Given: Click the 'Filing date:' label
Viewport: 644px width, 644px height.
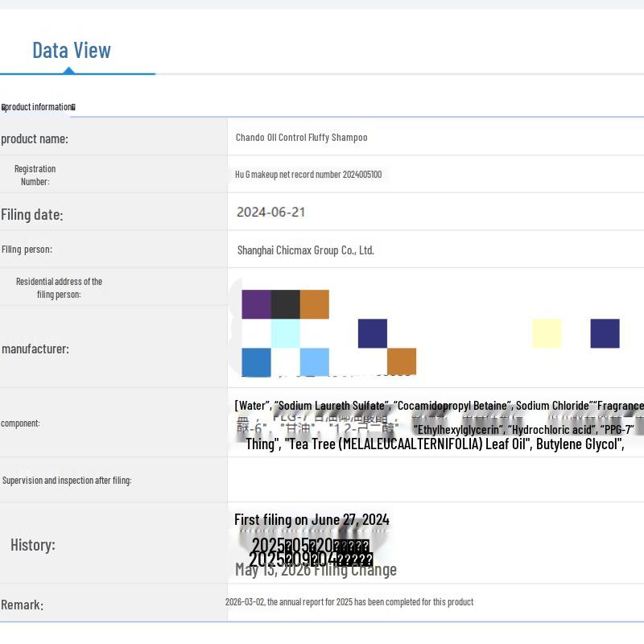Looking at the screenshot, I should pyautogui.click(x=32, y=215).
